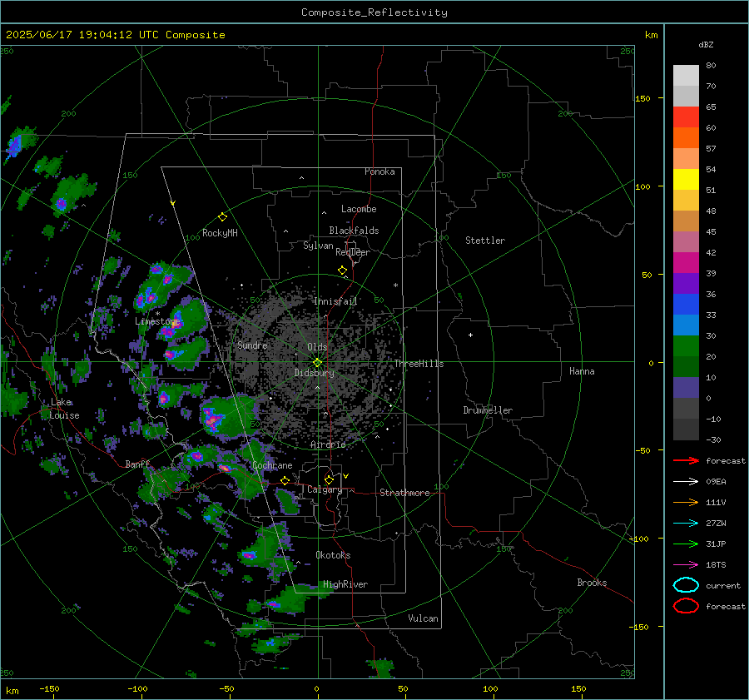
Task: Click the Lake Louise label
Action: coord(64,409)
